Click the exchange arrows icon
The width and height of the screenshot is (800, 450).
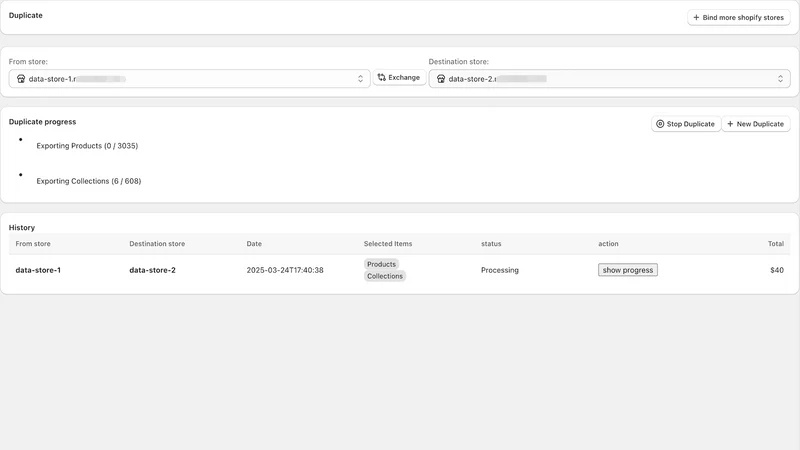(382, 78)
